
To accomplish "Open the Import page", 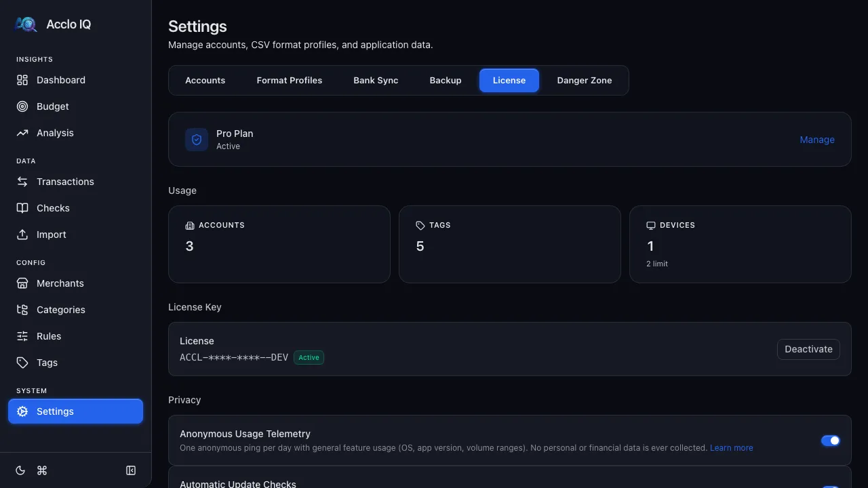I will [75, 235].
